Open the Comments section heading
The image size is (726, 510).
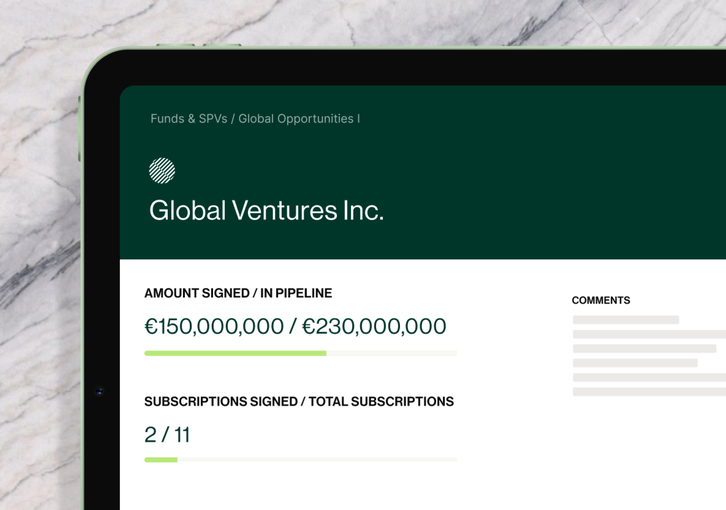pos(601,300)
